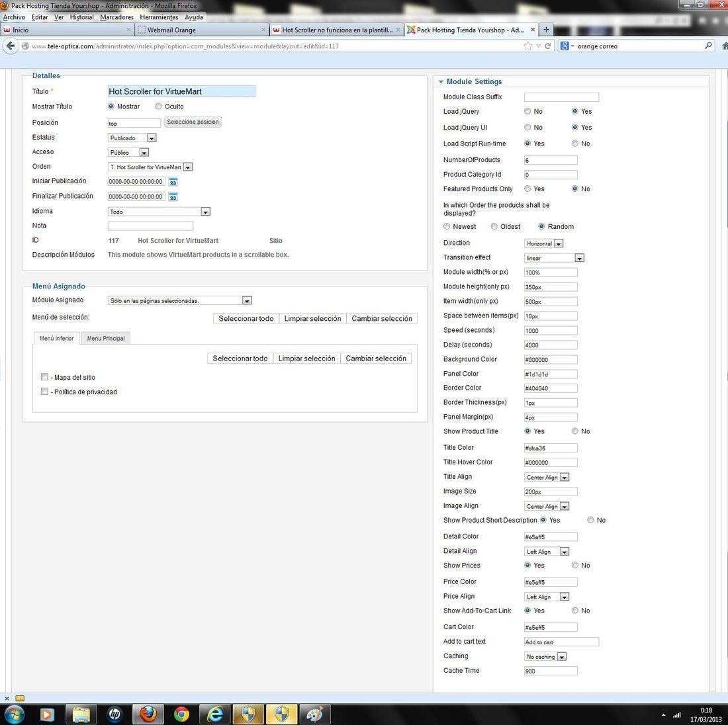728x725 pixels.
Task: Open Internet Explorer from taskbar
Action: pos(214,714)
